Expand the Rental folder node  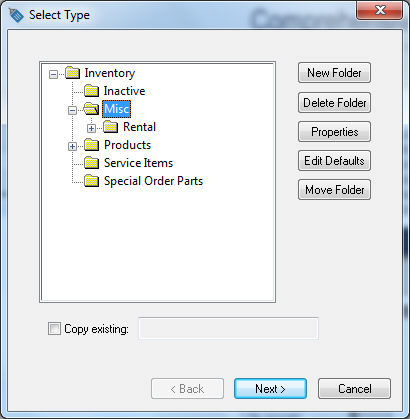[x=91, y=128]
